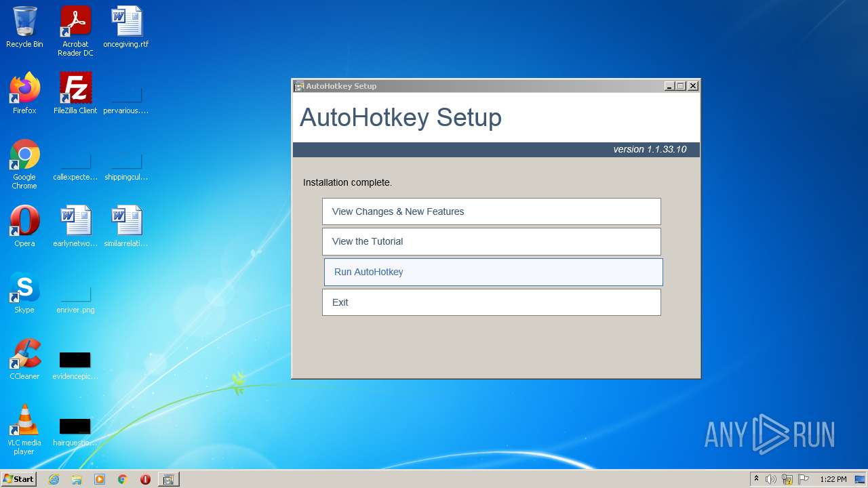Launch Chrome from the taskbar
This screenshot has width=868, height=488.
tap(123, 479)
